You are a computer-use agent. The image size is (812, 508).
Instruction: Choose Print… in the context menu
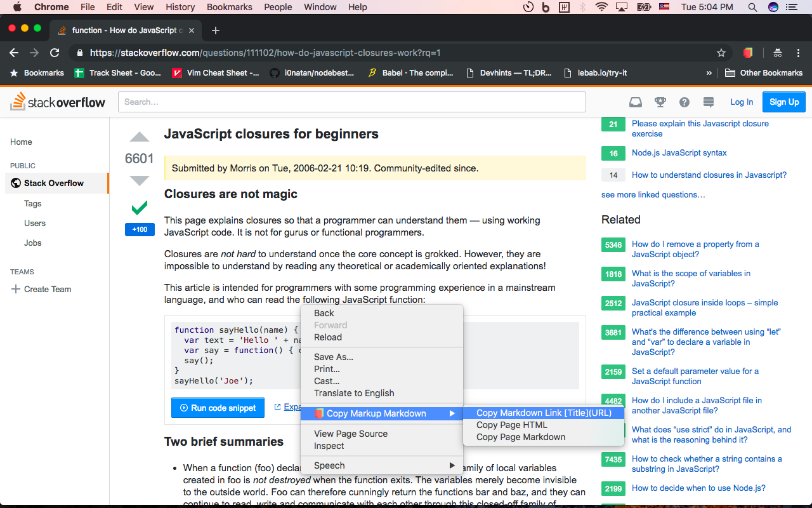click(x=382, y=369)
